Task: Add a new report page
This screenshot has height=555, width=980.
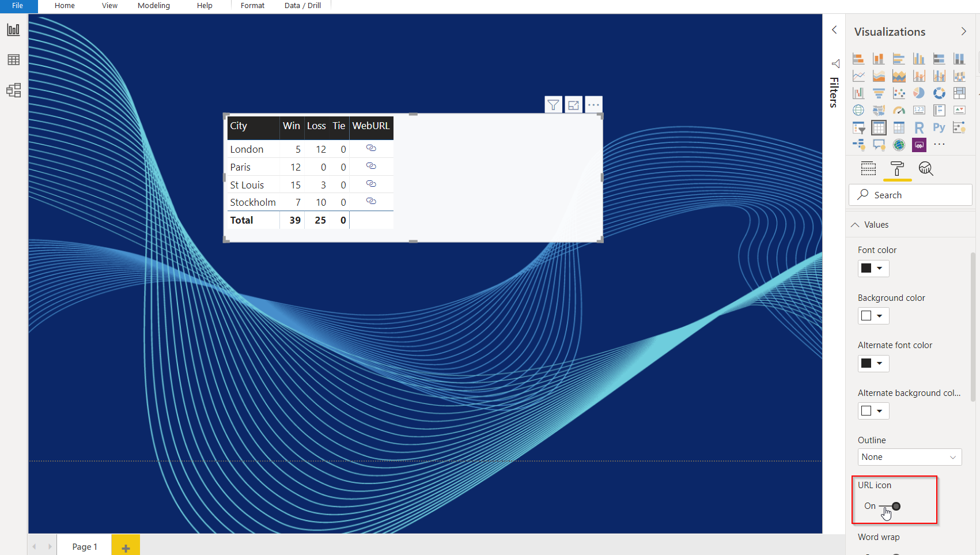Action: tap(126, 547)
